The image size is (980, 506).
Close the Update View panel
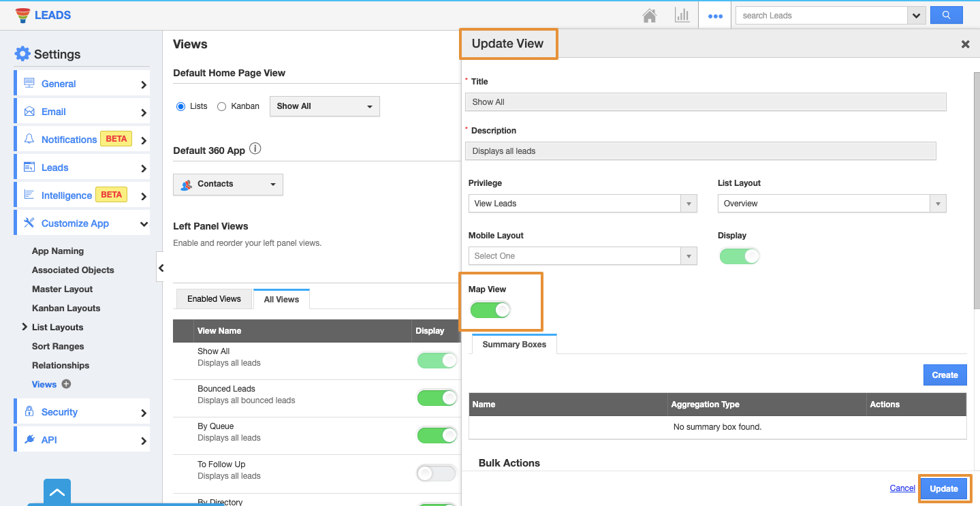click(x=965, y=44)
